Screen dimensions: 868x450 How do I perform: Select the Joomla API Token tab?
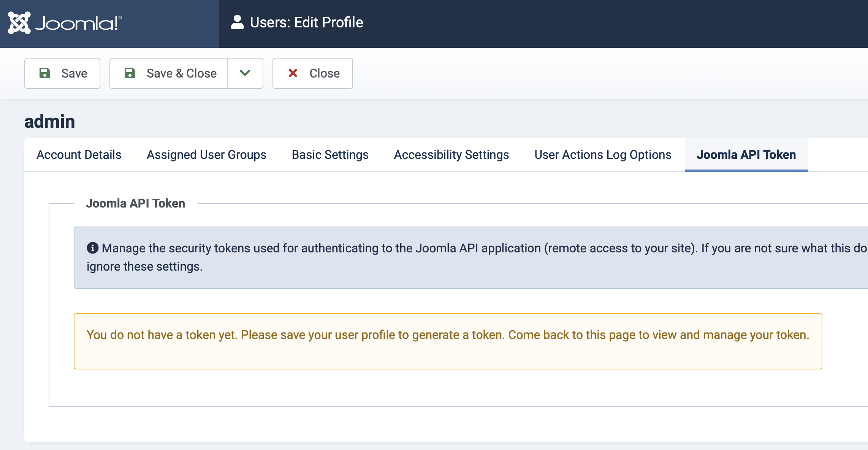(746, 155)
